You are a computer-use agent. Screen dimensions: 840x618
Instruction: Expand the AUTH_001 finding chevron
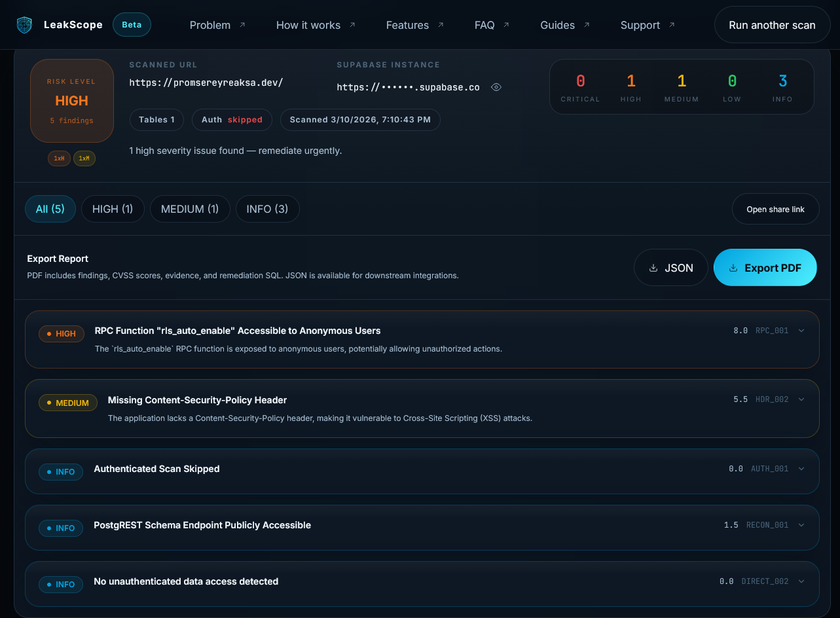tap(801, 469)
